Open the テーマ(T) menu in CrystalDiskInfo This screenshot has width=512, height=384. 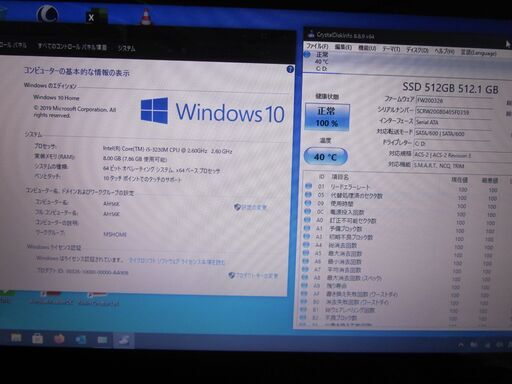coord(391,49)
